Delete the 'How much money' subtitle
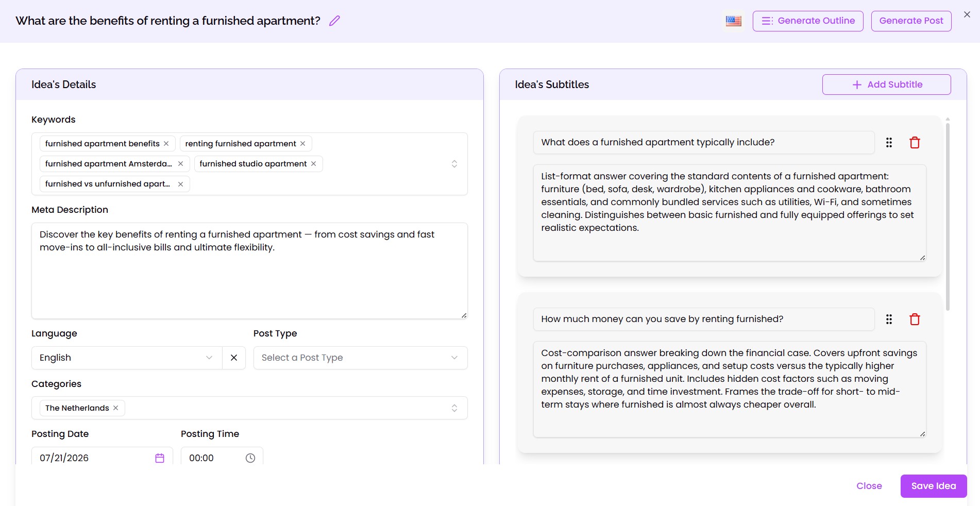This screenshot has height=506, width=980. pyautogui.click(x=915, y=319)
